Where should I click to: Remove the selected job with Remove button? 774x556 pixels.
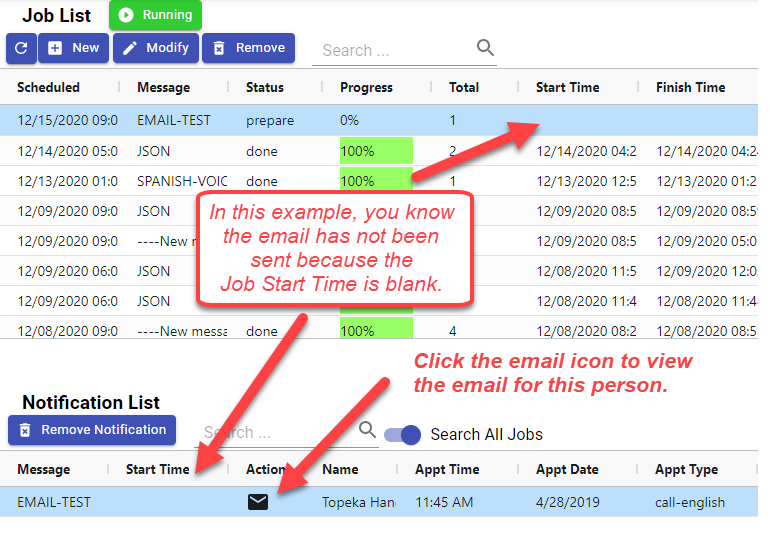(x=248, y=48)
